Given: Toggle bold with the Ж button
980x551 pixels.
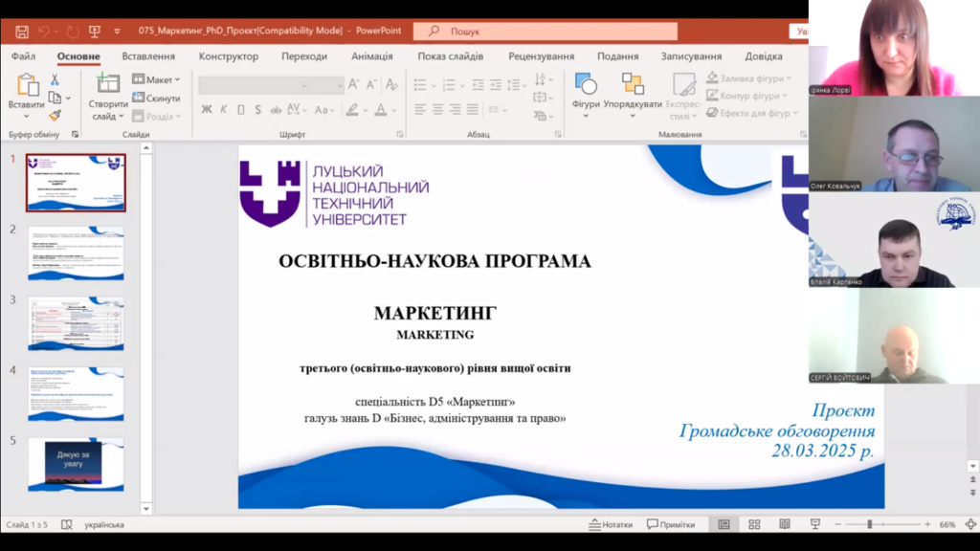Looking at the screenshot, I should click(207, 110).
